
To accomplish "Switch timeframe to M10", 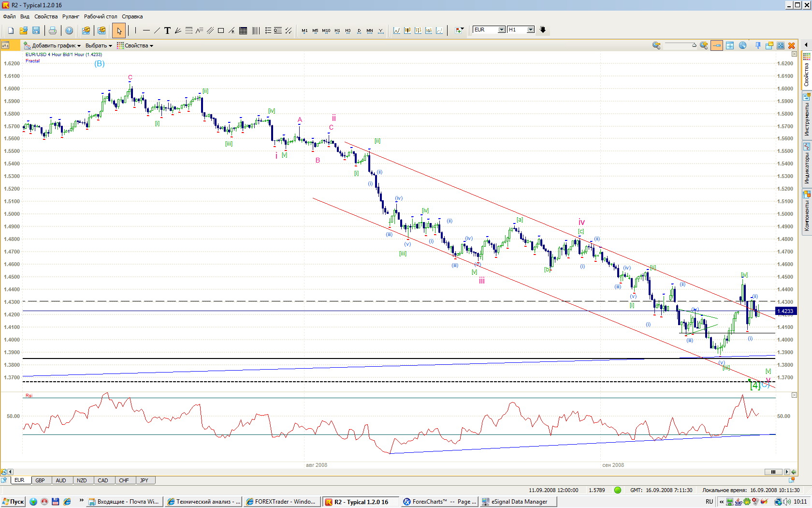I will point(326,30).
